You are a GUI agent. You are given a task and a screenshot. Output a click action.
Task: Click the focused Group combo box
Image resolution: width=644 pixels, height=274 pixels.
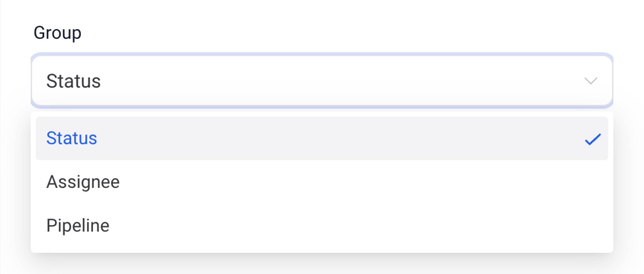[322, 81]
